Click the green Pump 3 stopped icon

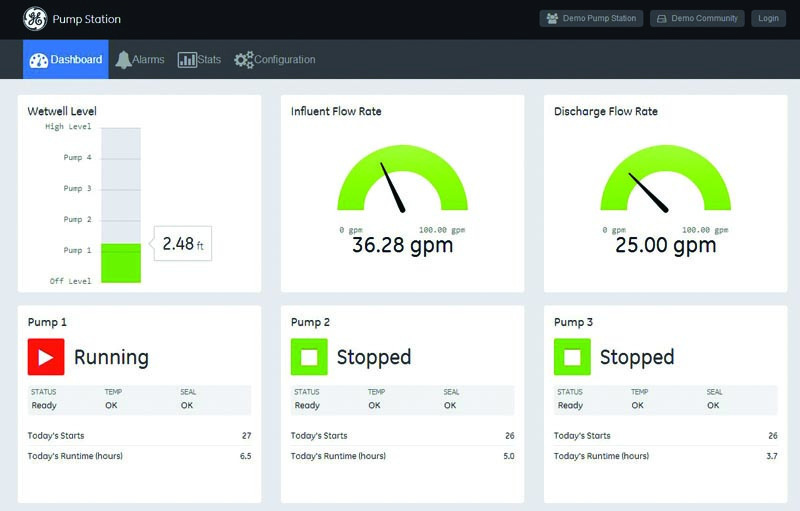pos(572,357)
